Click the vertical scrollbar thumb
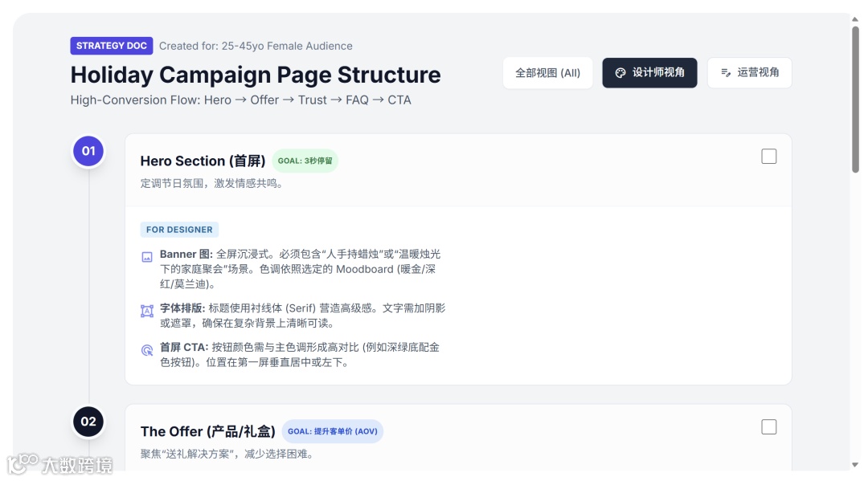 coord(855,100)
